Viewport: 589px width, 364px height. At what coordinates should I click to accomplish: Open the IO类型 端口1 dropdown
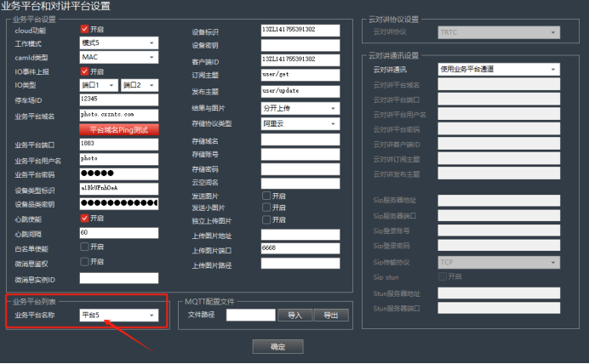pyautogui.click(x=99, y=86)
